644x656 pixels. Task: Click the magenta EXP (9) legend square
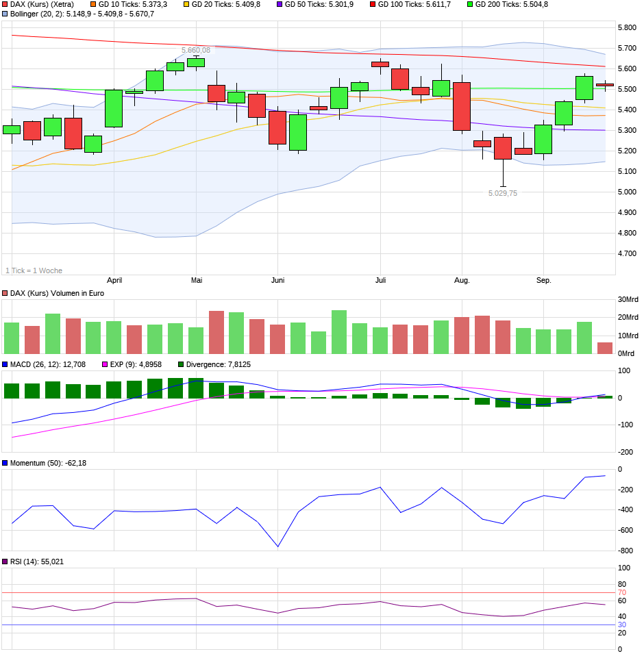tap(104, 364)
